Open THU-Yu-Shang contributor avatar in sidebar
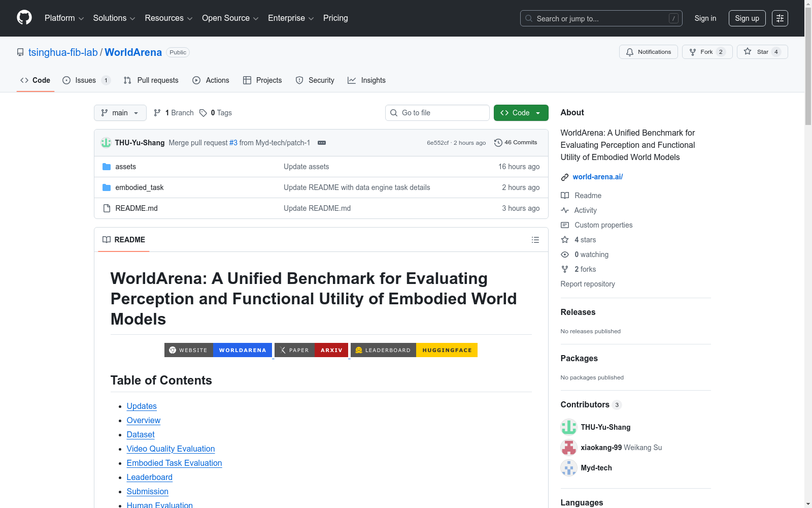Viewport: 812px width, 508px height. tap(569, 427)
